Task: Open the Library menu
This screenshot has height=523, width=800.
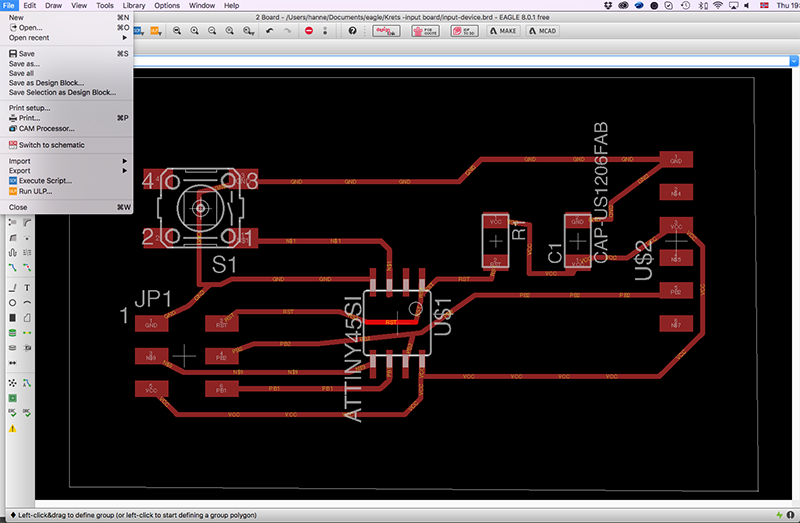Action: pos(134,5)
